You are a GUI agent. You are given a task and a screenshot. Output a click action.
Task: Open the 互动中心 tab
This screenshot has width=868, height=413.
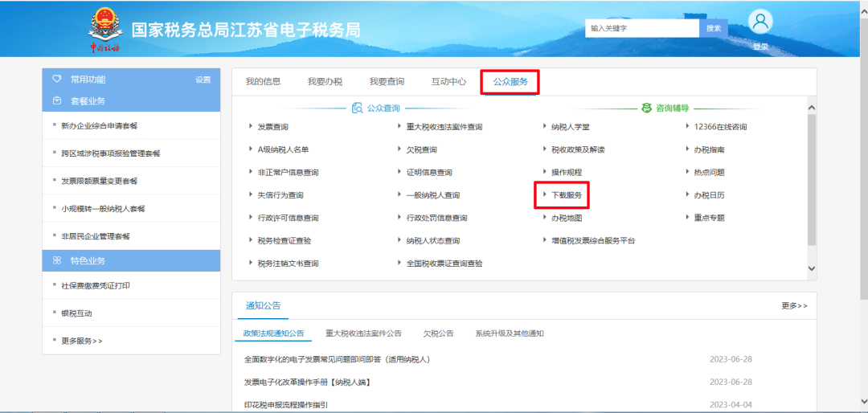coord(449,82)
